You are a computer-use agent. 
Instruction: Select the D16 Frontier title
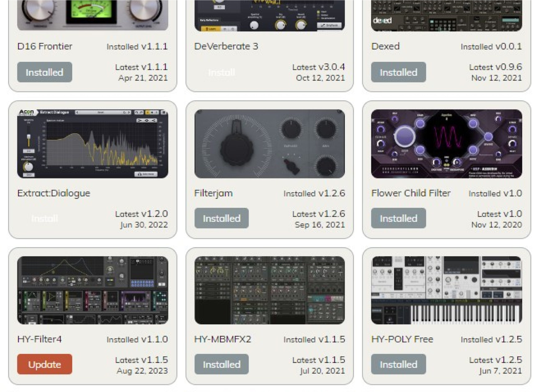point(45,46)
